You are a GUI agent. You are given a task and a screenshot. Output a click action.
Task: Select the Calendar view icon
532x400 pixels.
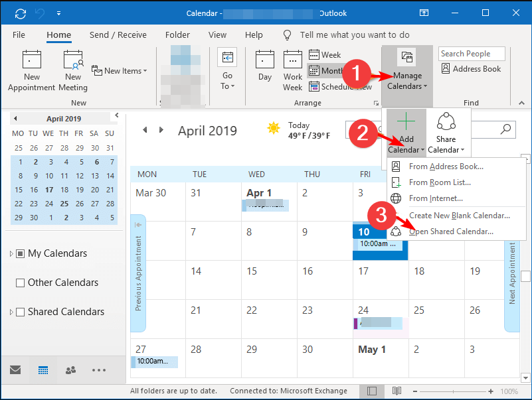coord(43,370)
